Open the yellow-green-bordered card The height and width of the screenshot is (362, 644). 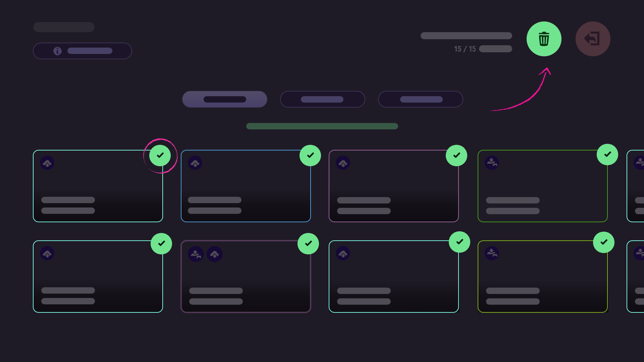(543, 277)
